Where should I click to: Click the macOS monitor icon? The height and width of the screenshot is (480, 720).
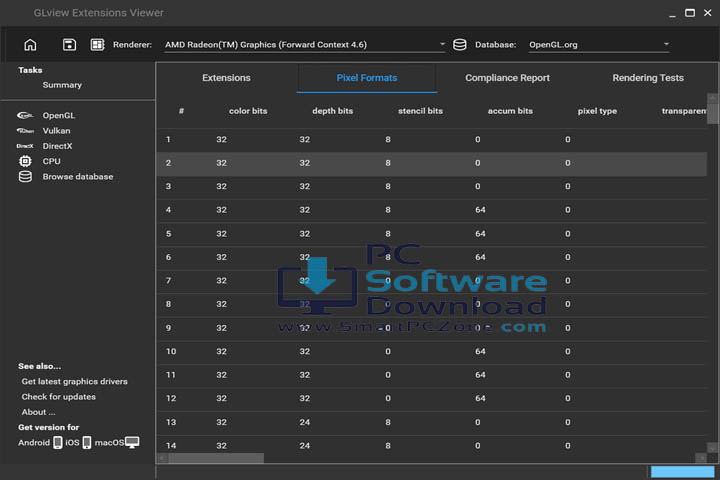coord(132,442)
